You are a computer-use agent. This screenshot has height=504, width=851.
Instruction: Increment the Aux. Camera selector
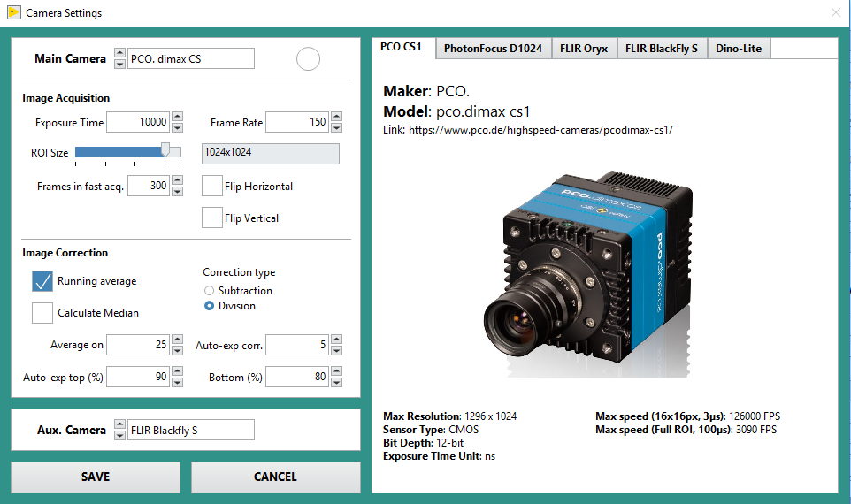(x=120, y=424)
